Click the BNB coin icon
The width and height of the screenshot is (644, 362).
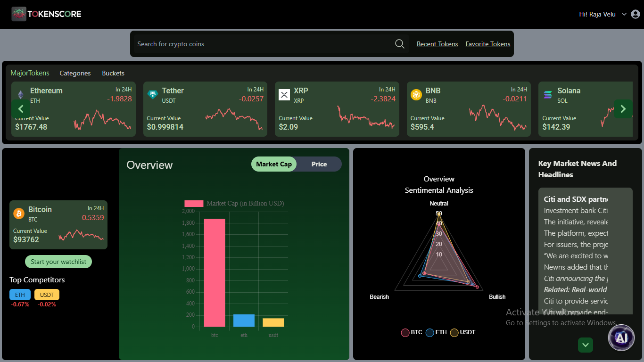416,95
